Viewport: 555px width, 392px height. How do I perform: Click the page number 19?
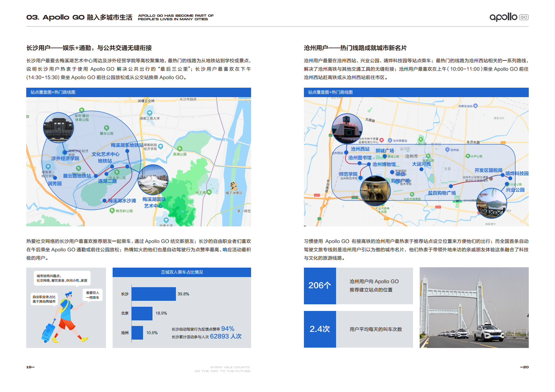(30, 367)
